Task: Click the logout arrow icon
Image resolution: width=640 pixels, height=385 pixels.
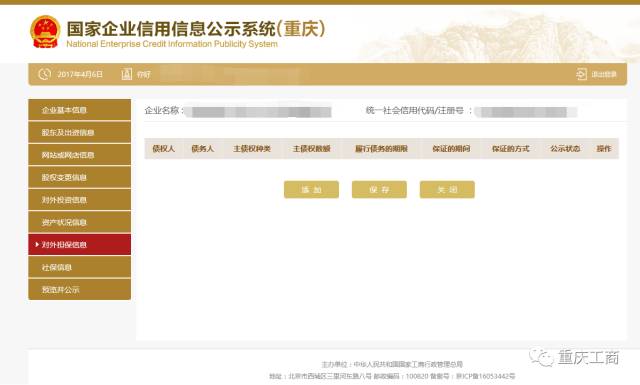Action: coord(581,74)
